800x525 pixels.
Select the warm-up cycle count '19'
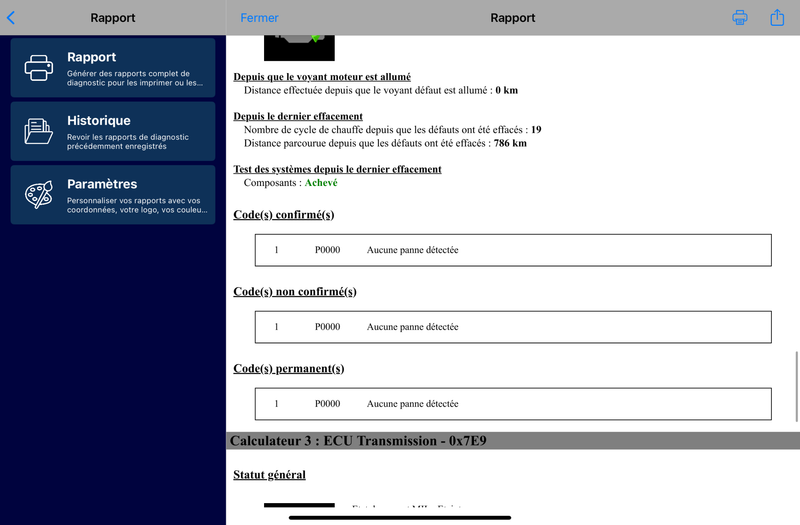pos(536,130)
